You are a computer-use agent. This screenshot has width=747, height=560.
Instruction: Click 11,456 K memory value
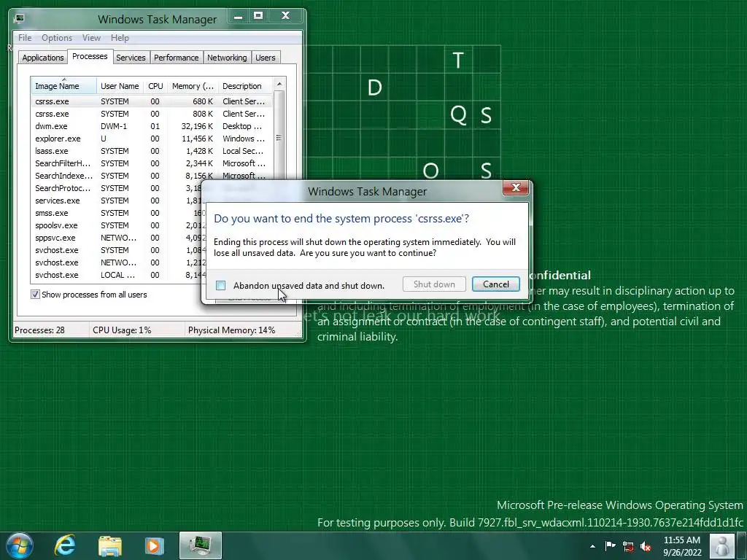tap(197, 139)
